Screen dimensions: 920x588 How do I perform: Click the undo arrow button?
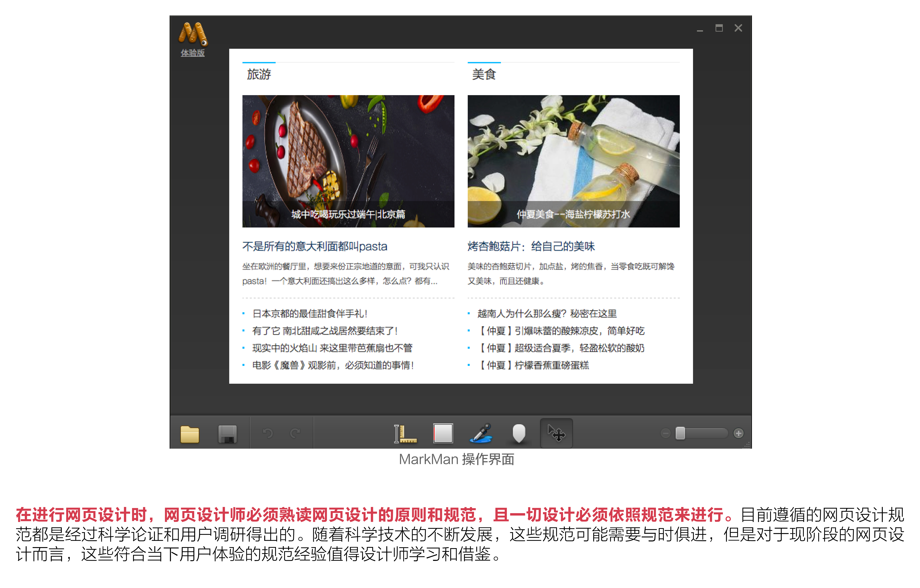(268, 433)
